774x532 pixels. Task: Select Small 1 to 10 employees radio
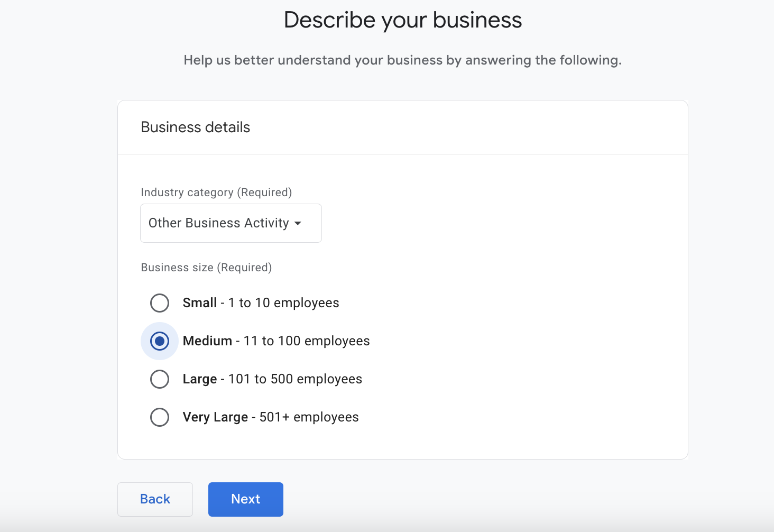(160, 303)
